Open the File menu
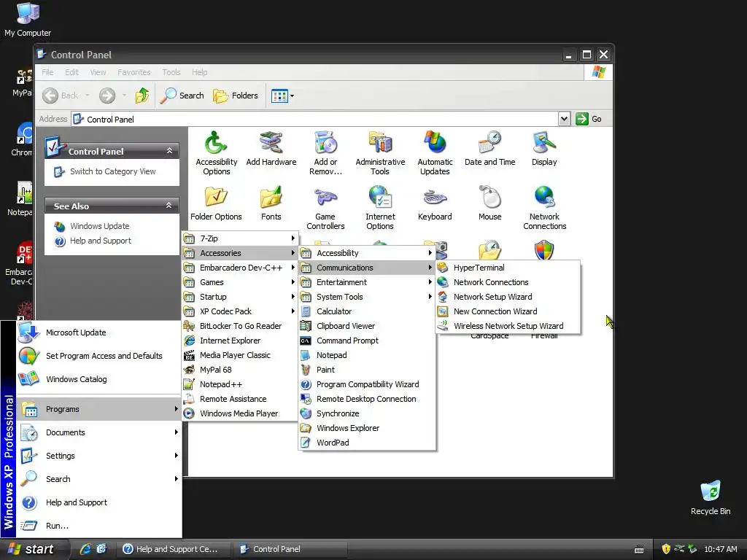 pyautogui.click(x=47, y=72)
